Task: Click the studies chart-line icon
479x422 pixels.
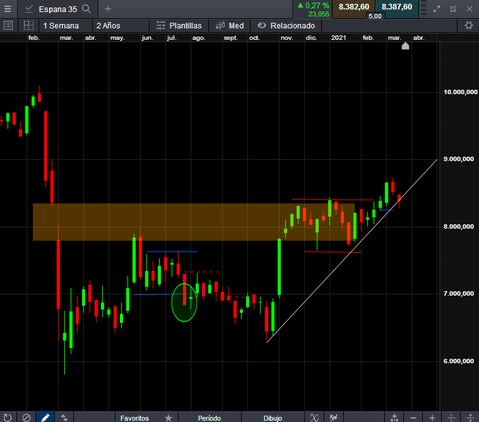Action: (333, 417)
